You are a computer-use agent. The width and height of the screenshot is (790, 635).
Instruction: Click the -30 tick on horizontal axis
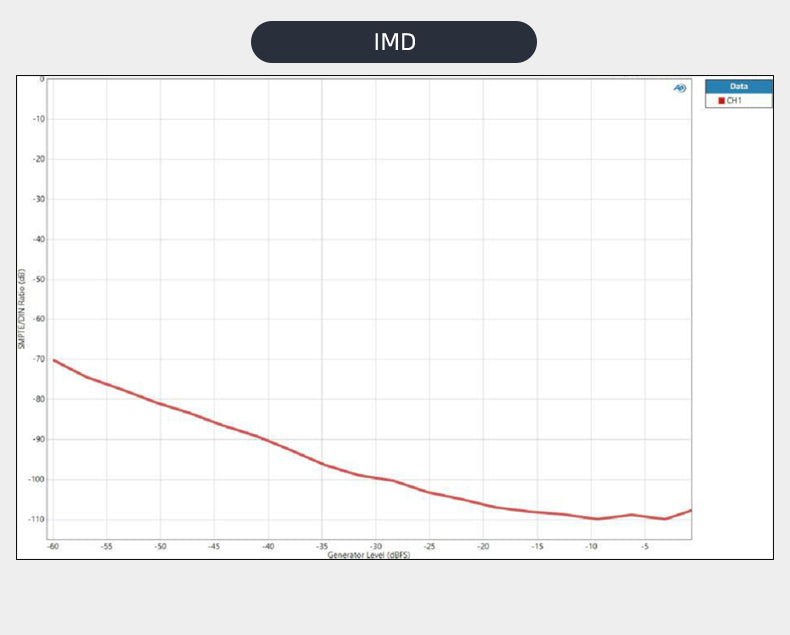[375, 547]
